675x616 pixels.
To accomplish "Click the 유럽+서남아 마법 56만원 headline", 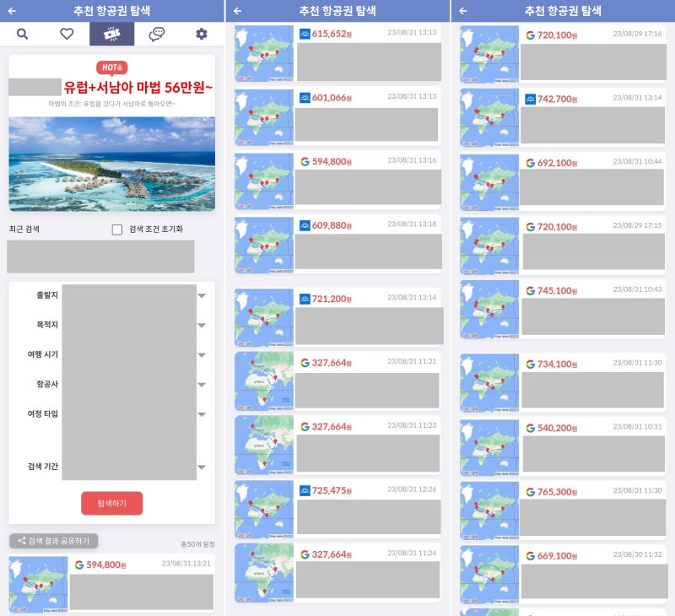I will [138, 87].
